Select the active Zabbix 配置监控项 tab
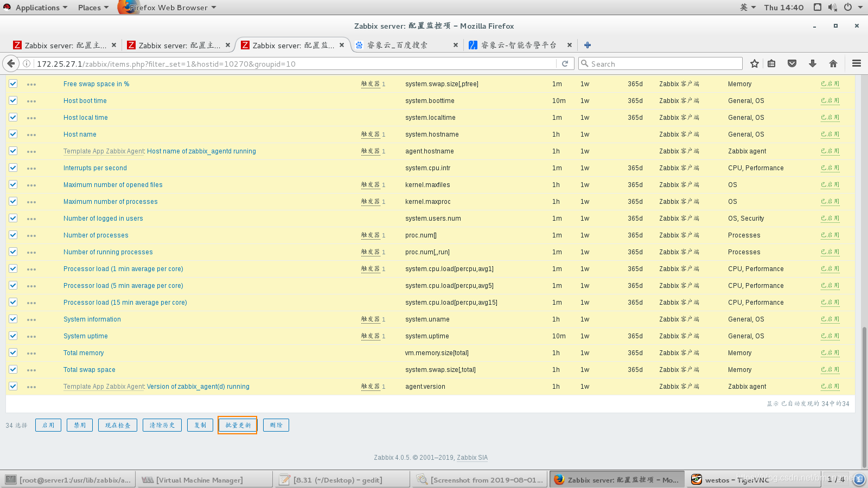This screenshot has width=868, height=488. 292,45
